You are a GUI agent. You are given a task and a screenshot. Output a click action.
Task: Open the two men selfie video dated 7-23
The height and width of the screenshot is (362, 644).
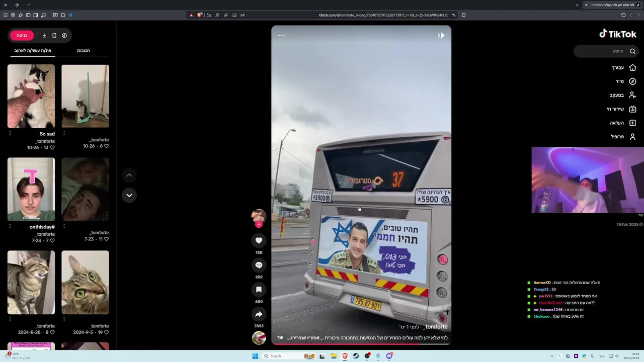tap(85, 189)
